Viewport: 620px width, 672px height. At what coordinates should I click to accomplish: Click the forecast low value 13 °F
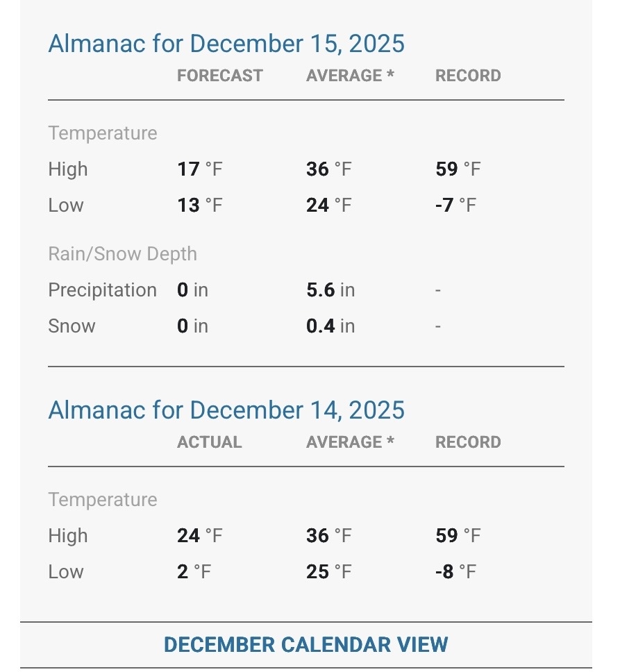pyautogui.click(x=200, y=205)
